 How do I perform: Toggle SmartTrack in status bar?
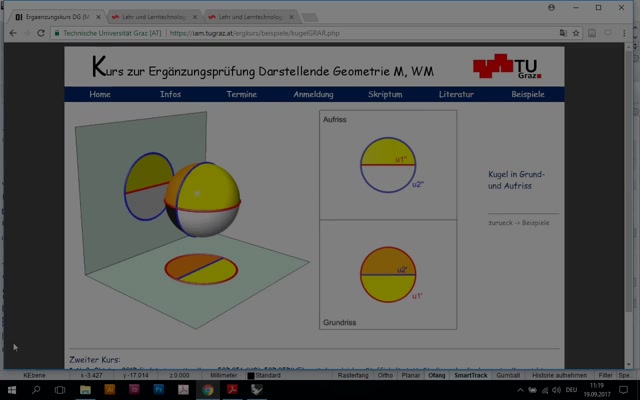click(470, 375)
